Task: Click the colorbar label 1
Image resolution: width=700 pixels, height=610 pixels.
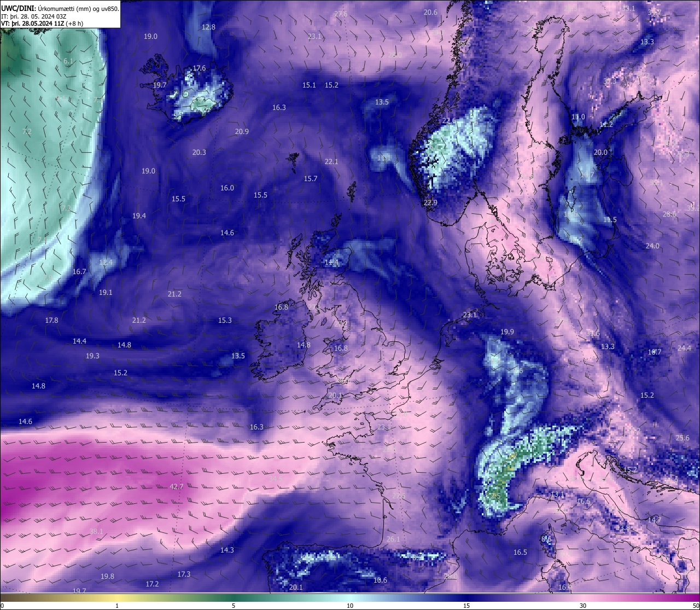Action: tap(117, 606)
